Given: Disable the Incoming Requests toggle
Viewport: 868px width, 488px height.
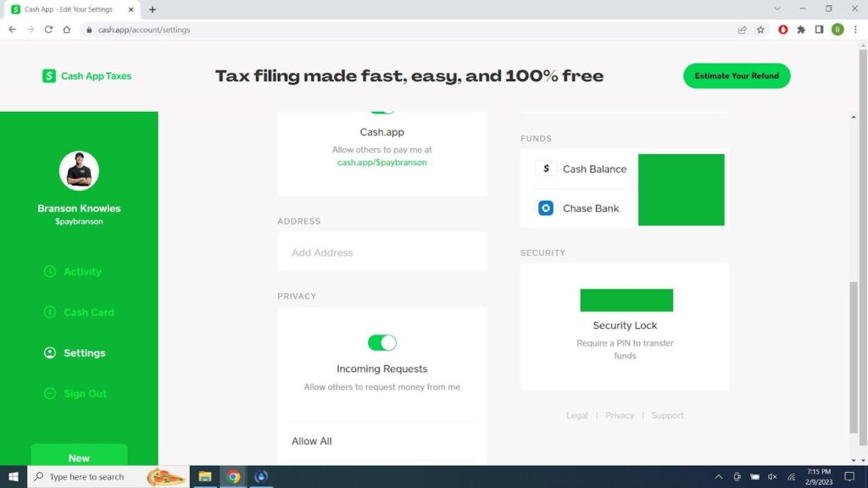Looking at the screenshot, I should 381,342.
